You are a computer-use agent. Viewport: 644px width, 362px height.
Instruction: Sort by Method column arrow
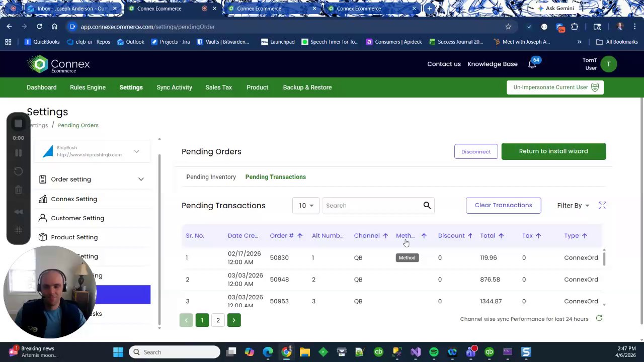(x=424, y=236)
